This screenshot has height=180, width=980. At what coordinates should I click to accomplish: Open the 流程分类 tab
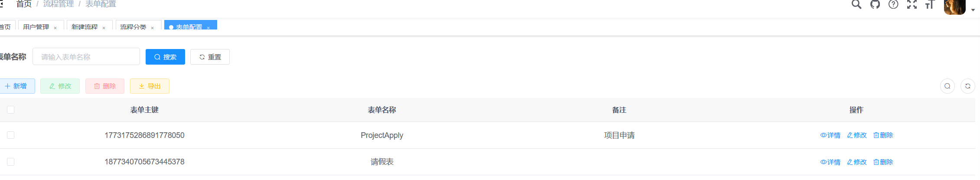click(x=133, y=27)
